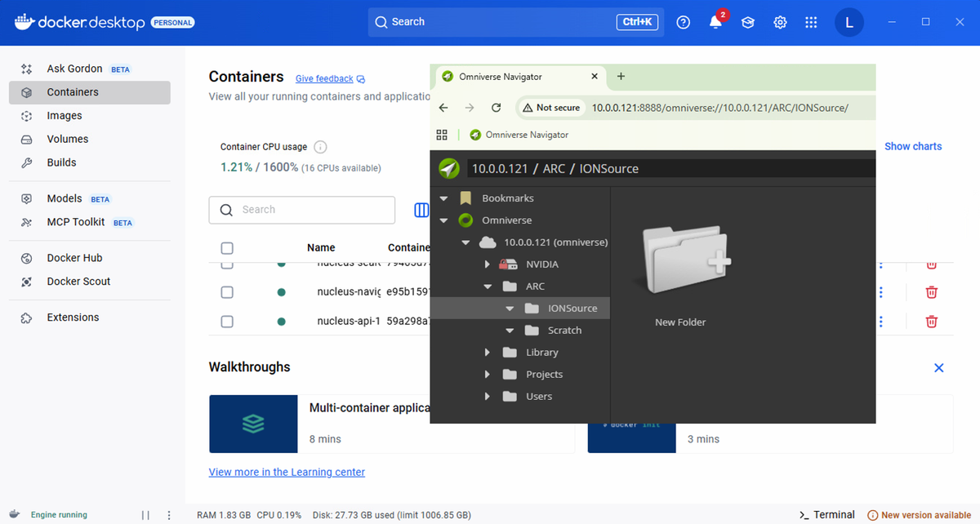The image size is (980, 524).
Task: Open the apps grid icon in header
Action: pyautogui.click(x=811, y=23)
